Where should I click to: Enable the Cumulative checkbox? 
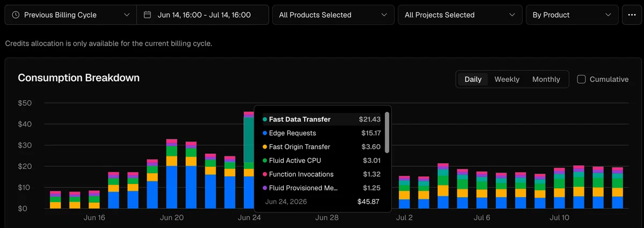tap(581, 79)
